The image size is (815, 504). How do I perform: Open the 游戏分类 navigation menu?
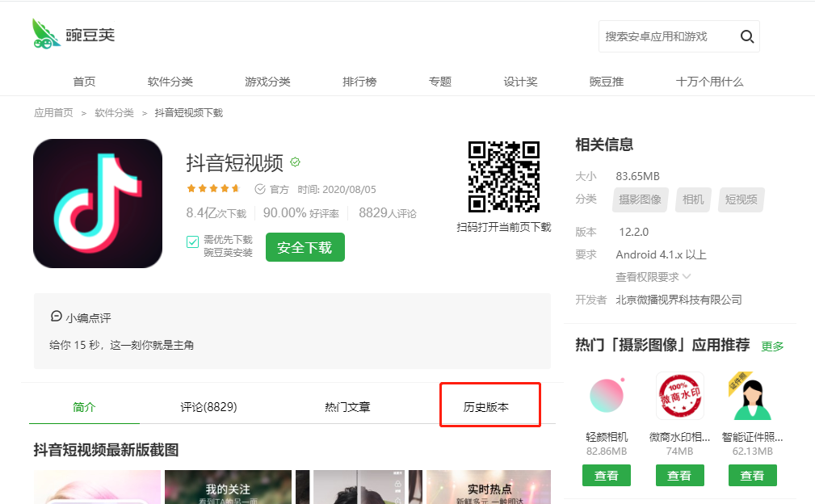click(x=267, y=82)
